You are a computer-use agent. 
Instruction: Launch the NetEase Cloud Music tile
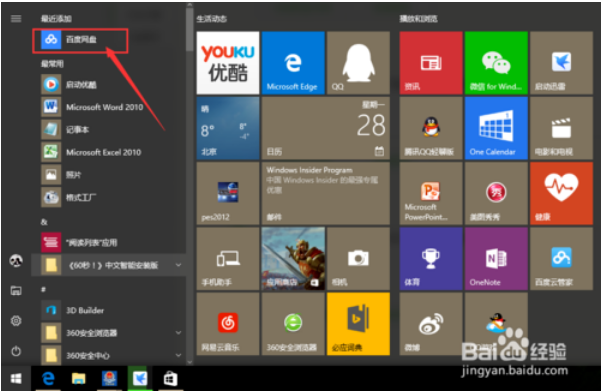click(x=228, y=324)
